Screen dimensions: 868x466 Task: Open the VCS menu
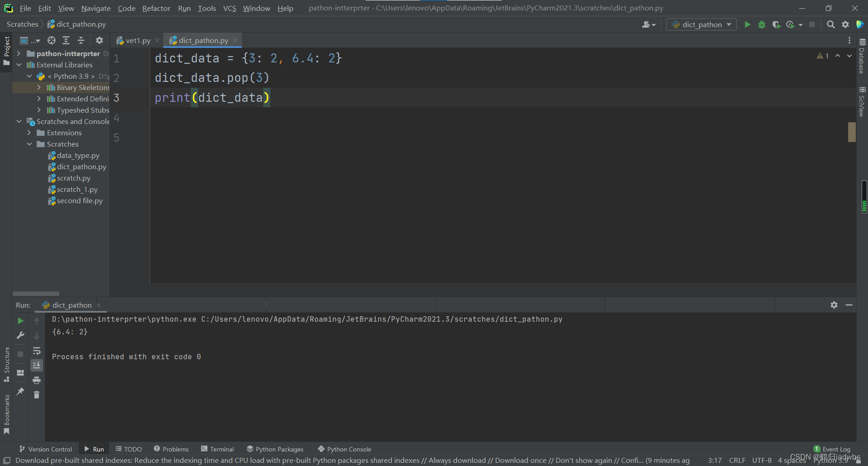click(x=230, y=8)
